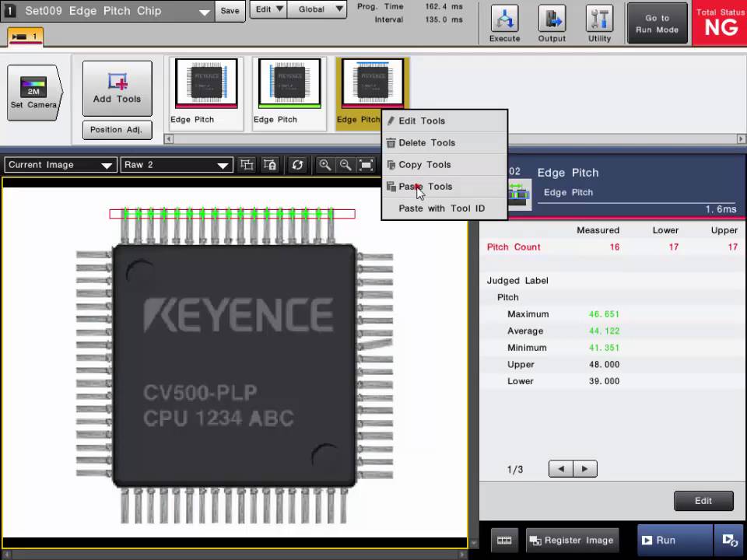Open the Current Image dropdown
Image resolution: width=747 pixels, height=560 pixels.
60,165
